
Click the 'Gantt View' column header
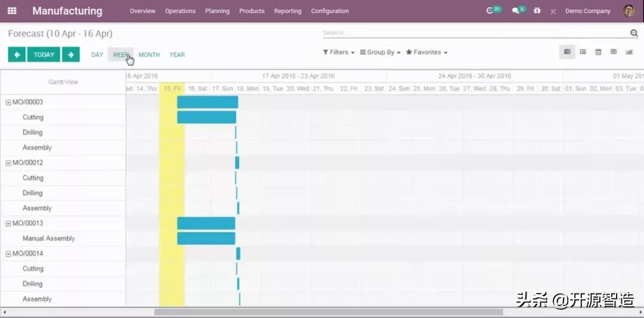point(63,82)
